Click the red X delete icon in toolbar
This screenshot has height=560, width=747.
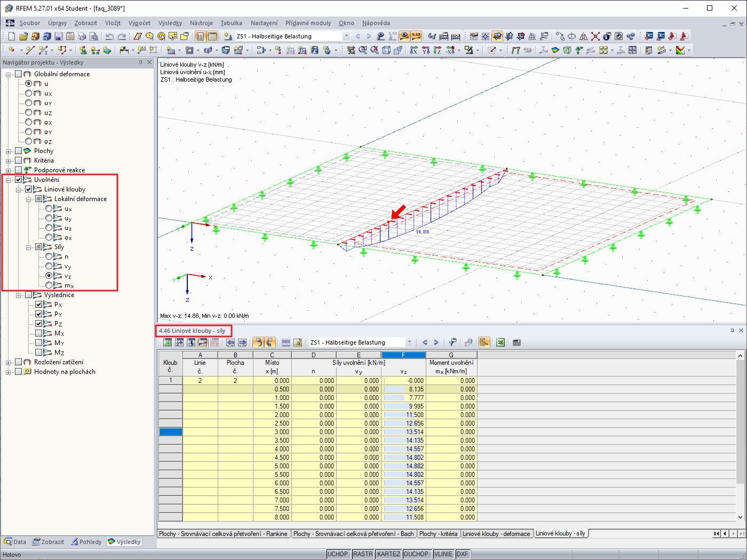tap(595, 36)
